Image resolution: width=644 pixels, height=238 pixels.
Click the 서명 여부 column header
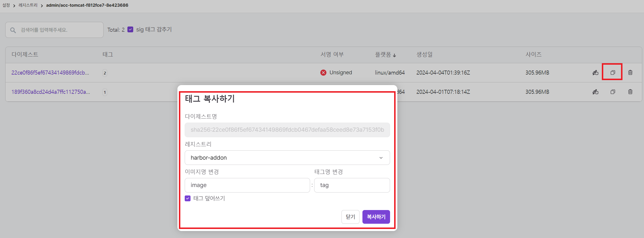(x=332, y=54)
